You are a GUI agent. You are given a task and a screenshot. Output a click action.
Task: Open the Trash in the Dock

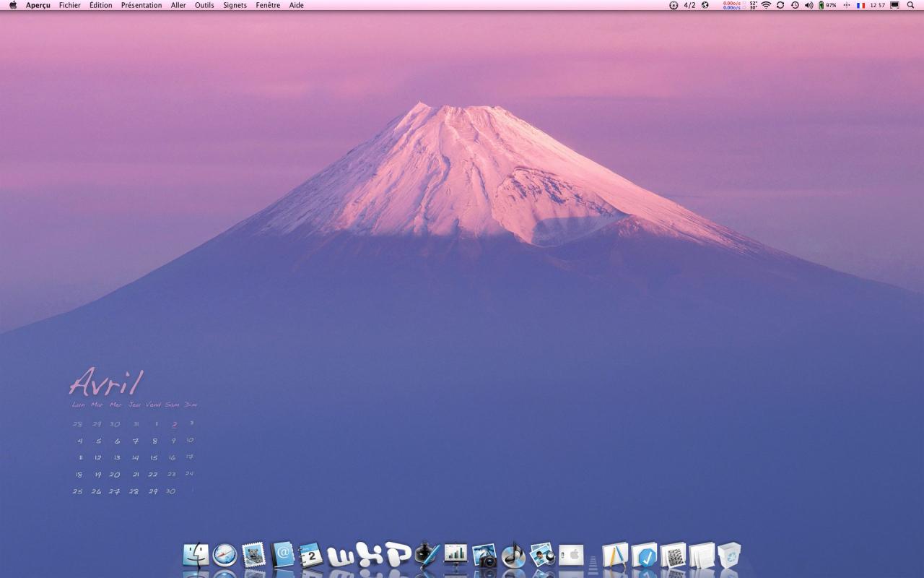pos(730,555)
